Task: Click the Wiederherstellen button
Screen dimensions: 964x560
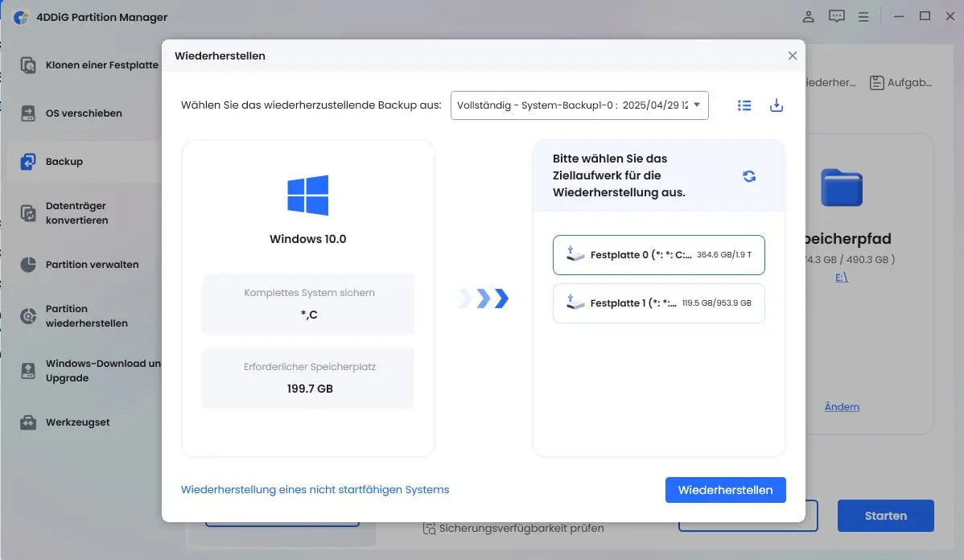Action: click(x=726, y=490)
